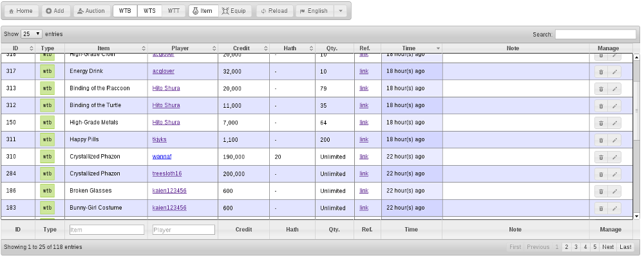Image resolution: width=644 pixels, height=258 pixels.
Task: Click the Player filter field in footer
Action: [x=184, y=230]
